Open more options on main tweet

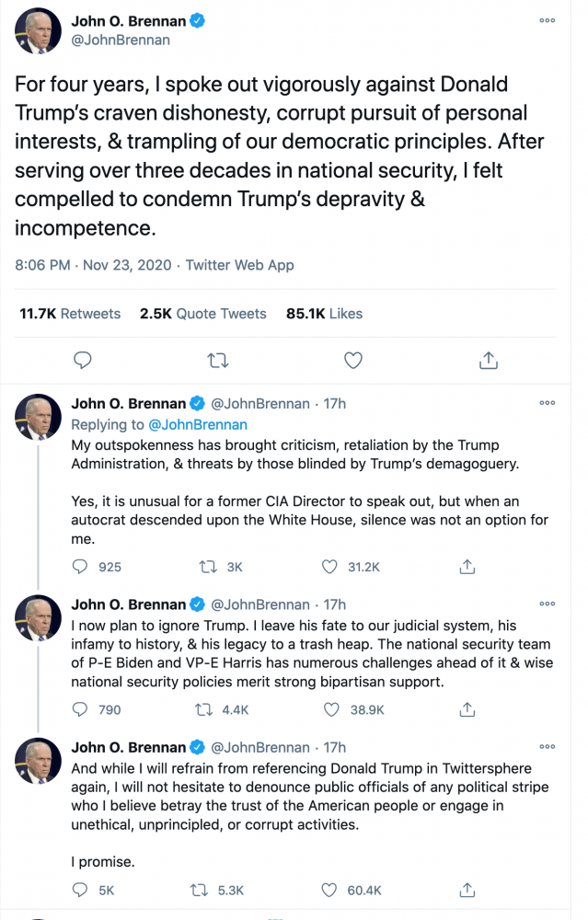click(548, 20)
